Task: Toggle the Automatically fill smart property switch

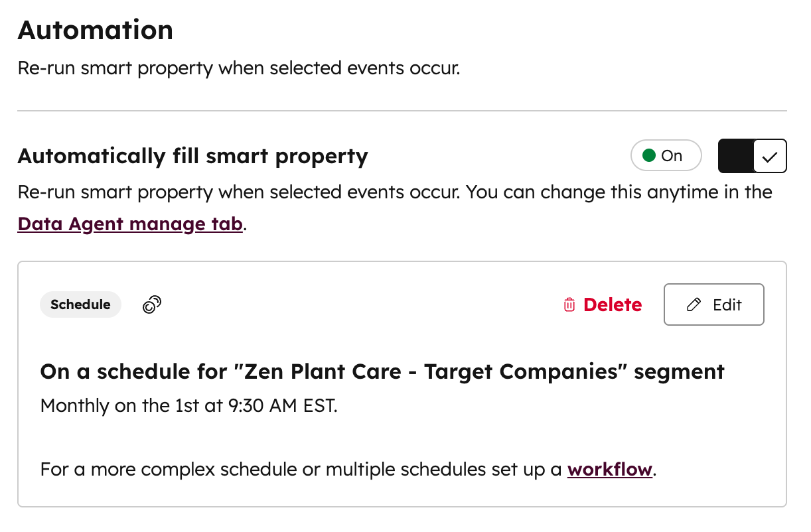Action: point(753,156)
